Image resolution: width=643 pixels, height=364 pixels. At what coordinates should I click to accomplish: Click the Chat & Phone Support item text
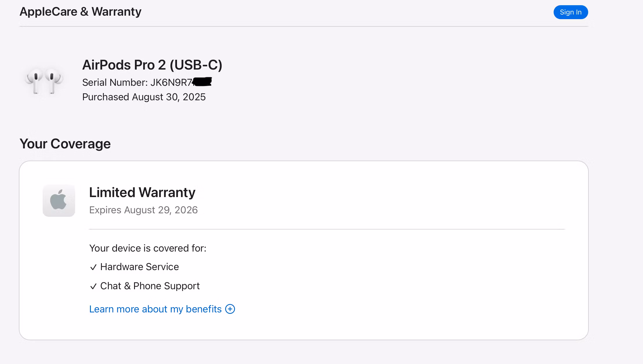(150, 286)
